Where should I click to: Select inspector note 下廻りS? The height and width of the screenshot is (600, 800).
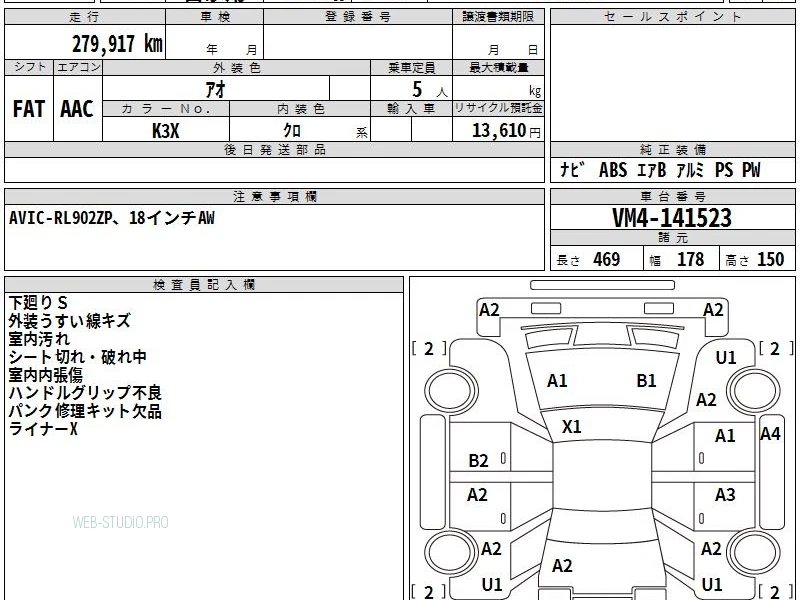(38, 303)
